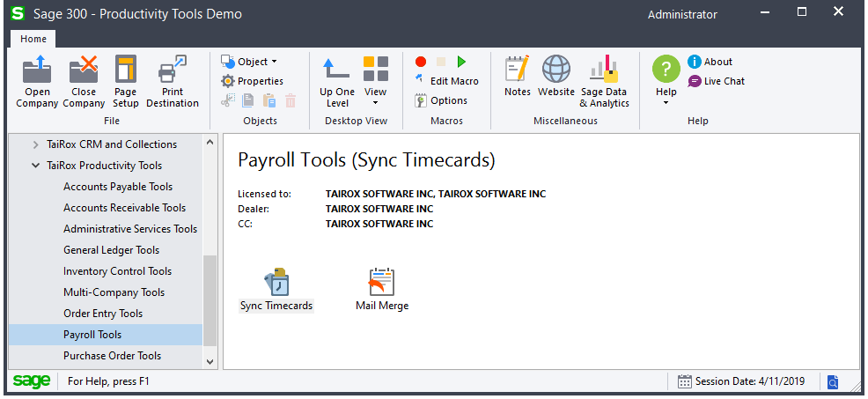Image resolution: width=868 pixels, height=399 pixels.
Task: Click the Paste clipboard icon
Action: [x=269, y=100]
